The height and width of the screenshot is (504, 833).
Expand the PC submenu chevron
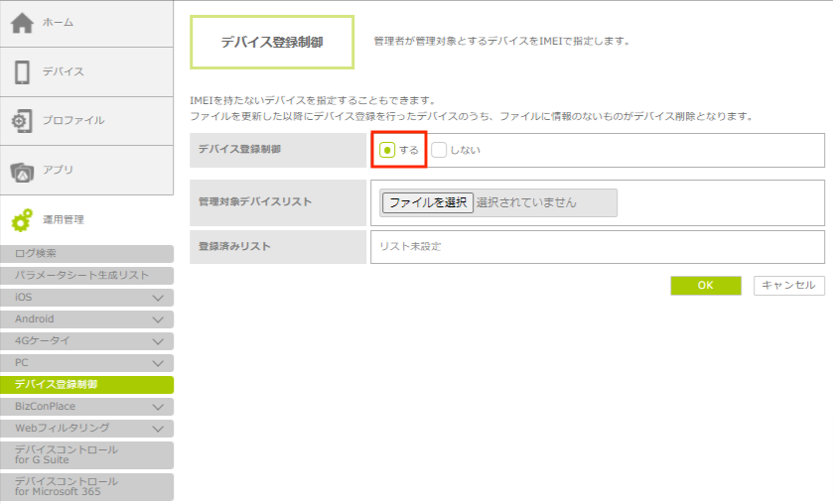[158, 363]
